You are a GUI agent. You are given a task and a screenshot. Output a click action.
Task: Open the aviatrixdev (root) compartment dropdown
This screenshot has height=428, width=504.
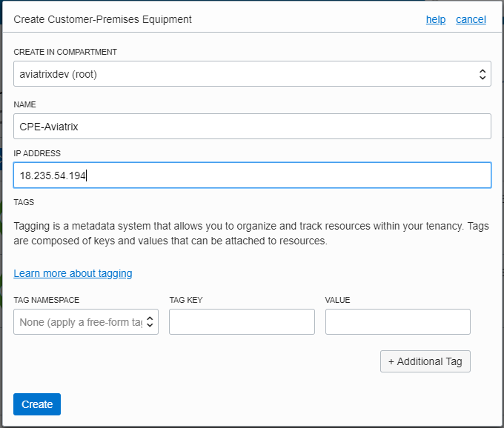pyautogui.click(x=245, y=74)
